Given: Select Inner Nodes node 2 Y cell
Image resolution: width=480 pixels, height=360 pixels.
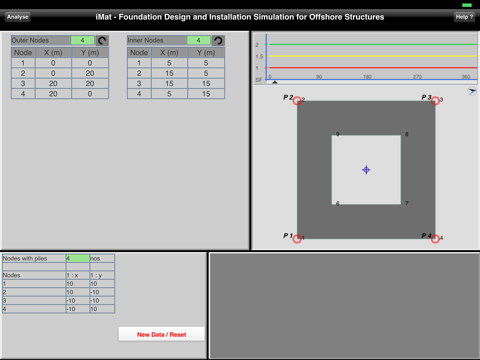Looking at the screenshot, I should tap(206, 73).
